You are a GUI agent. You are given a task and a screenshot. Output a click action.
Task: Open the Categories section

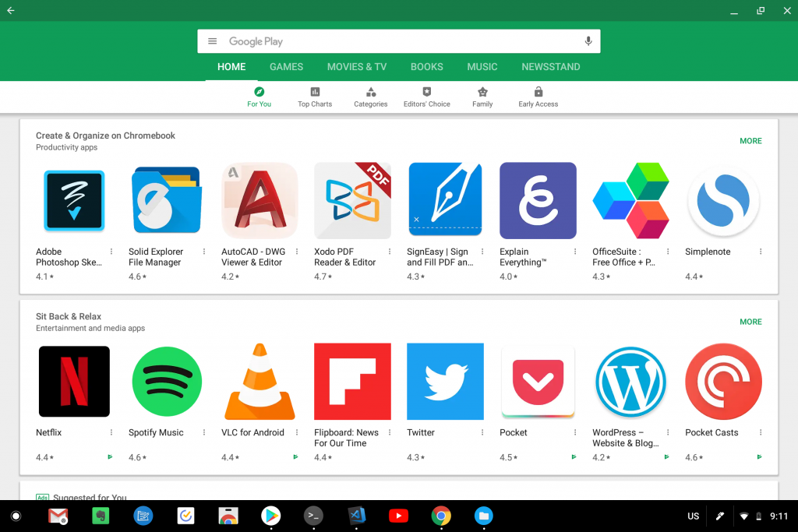click(370, 97)
